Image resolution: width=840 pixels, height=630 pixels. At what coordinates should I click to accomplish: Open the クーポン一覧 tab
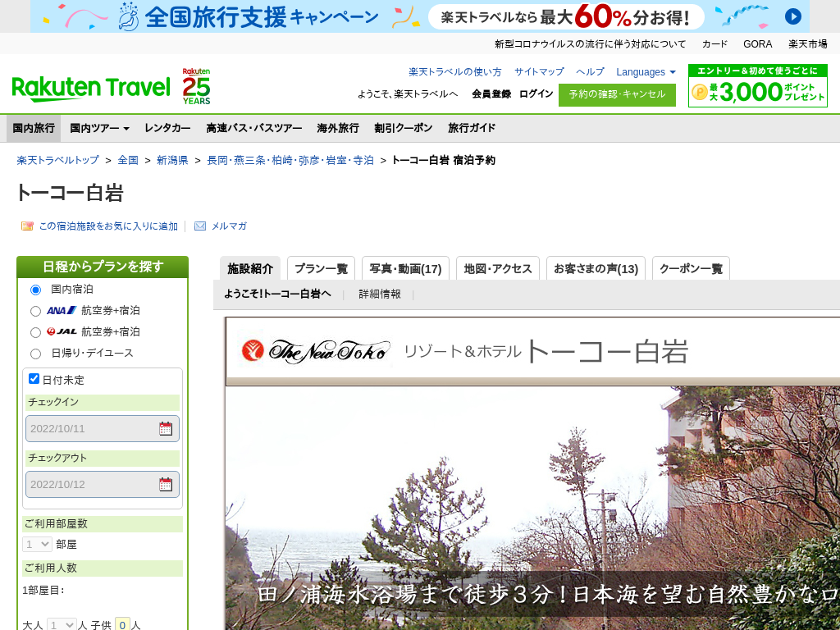[691, 268]
